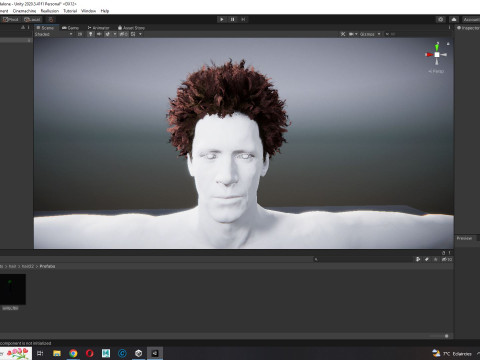The height and width of the screenshot is (360, 480).
Task: Toggle the Local handle rotation button
Action: click(x=32, y=19)
